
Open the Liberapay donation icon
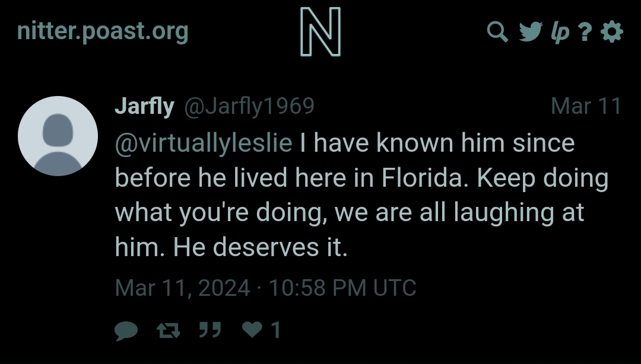point(560,32)
